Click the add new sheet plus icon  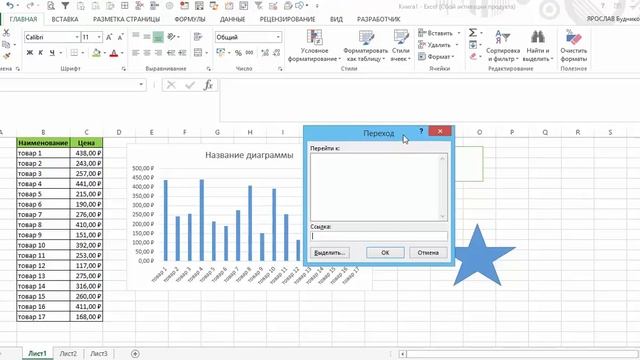(x=135, y=353)
